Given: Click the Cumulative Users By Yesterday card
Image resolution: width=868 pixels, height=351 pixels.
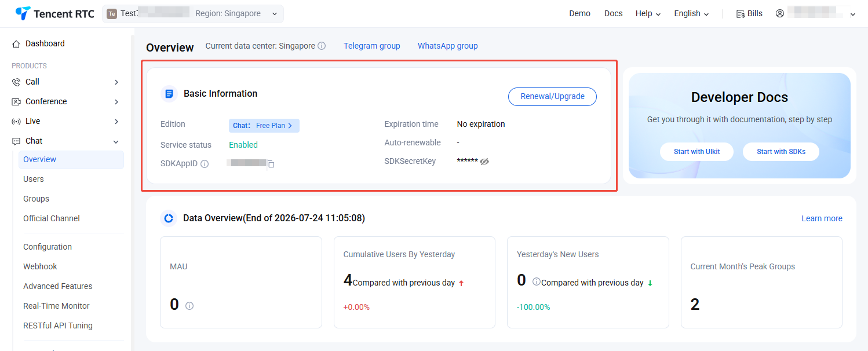Looking at the screenshot, I should [x=415, y=282].
